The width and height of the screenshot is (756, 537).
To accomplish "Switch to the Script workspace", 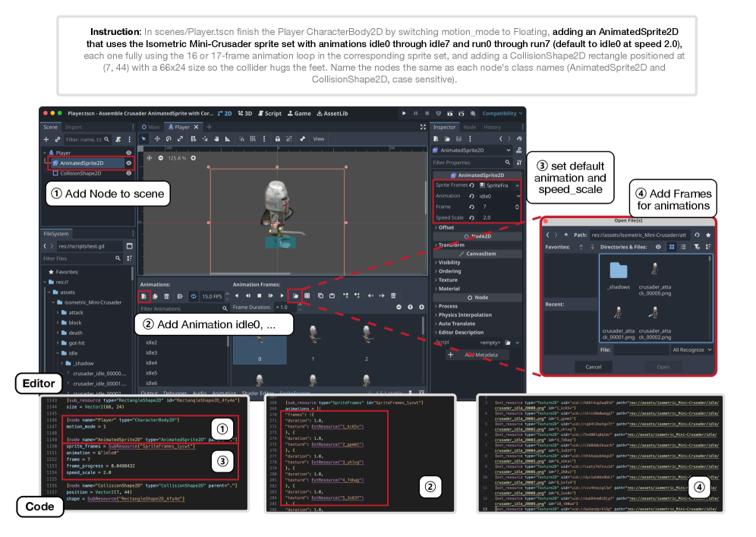I will click(269, 113).
